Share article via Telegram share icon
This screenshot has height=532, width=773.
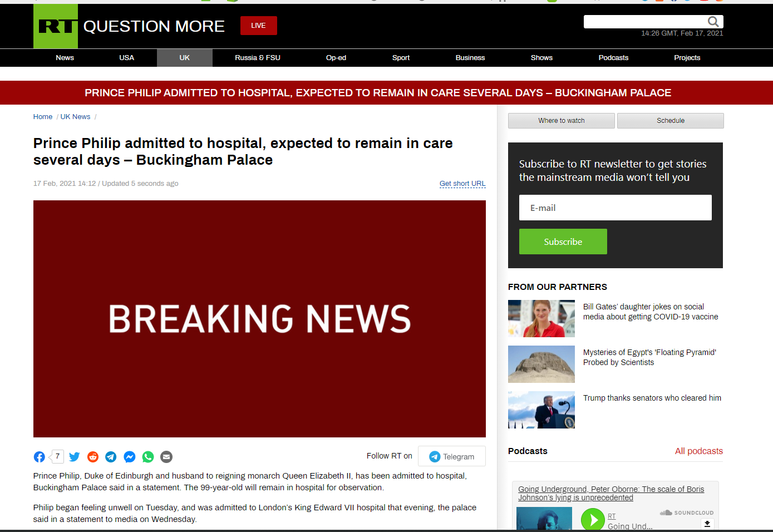point(111,457)
